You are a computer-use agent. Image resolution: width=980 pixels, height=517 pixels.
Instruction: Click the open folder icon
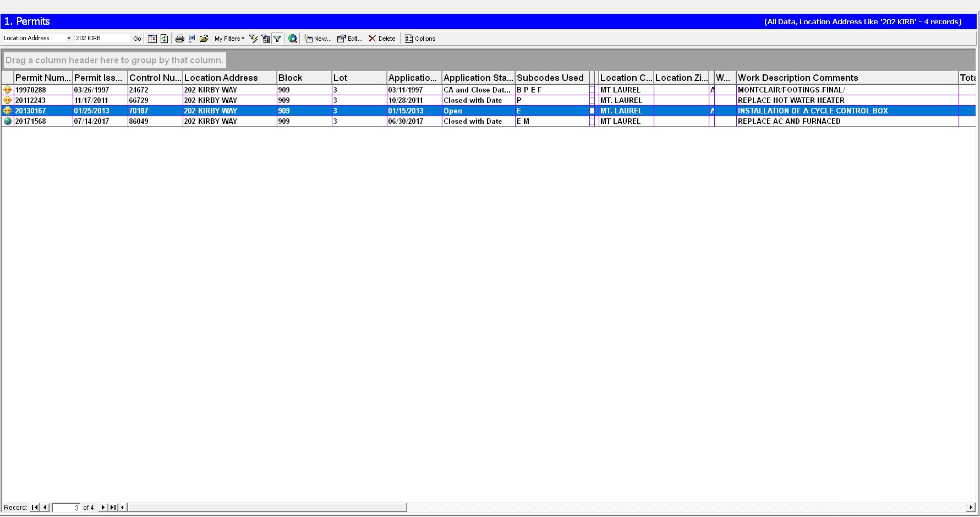tap(204, 39)
